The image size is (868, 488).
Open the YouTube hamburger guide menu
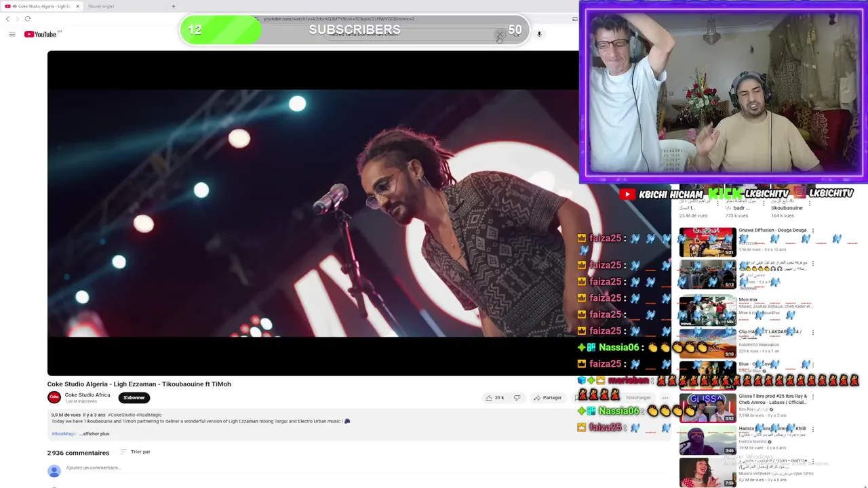click(12, 35)
